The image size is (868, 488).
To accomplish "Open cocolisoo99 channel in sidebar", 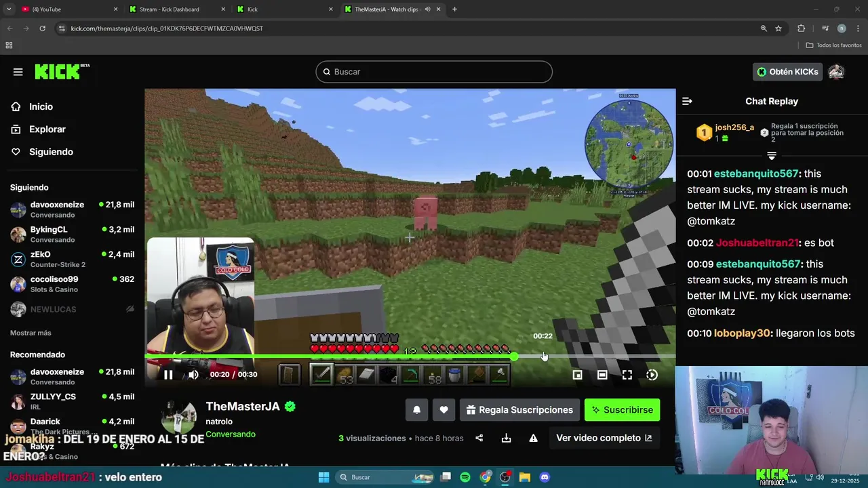I will click(72, 284).
